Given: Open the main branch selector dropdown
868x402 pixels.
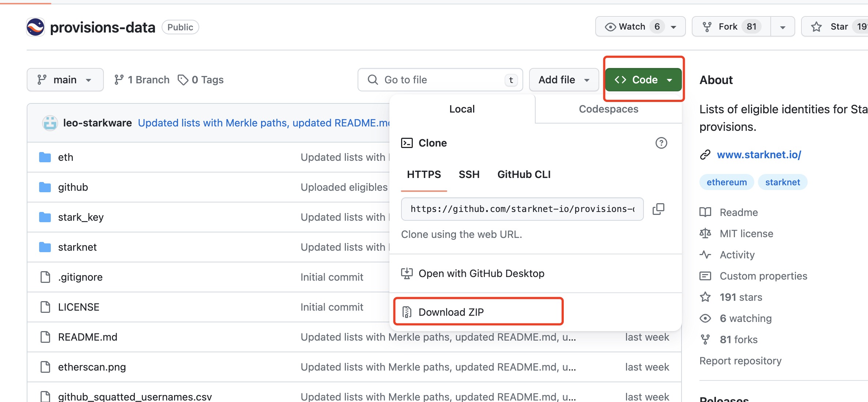Looking at the screenshot, I should (x=65, y=80).
